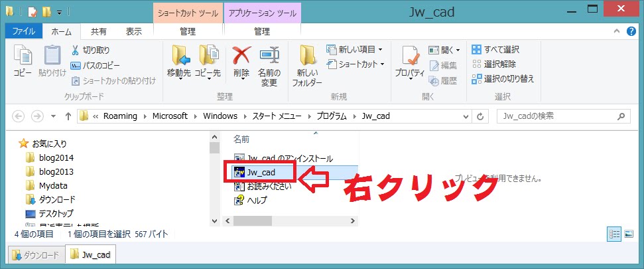The height and width of the screenshot is (269, 644).
Task: Open recent locations dropdown arrow
Action: tap(54, 116)
